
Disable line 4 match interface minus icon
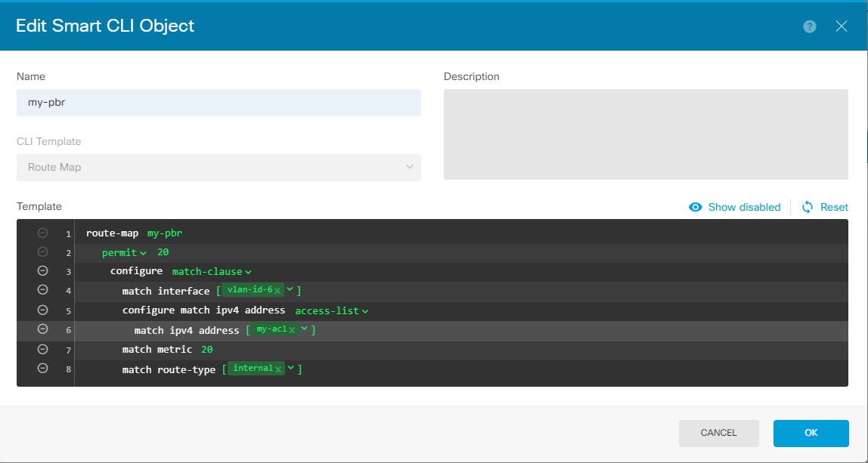click(42, 290)
